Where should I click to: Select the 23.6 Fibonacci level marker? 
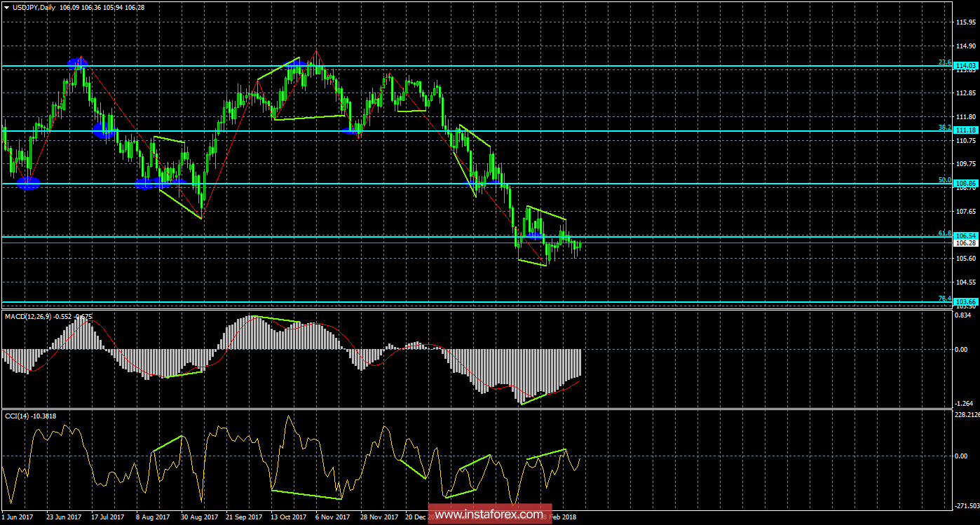(945, 62)
